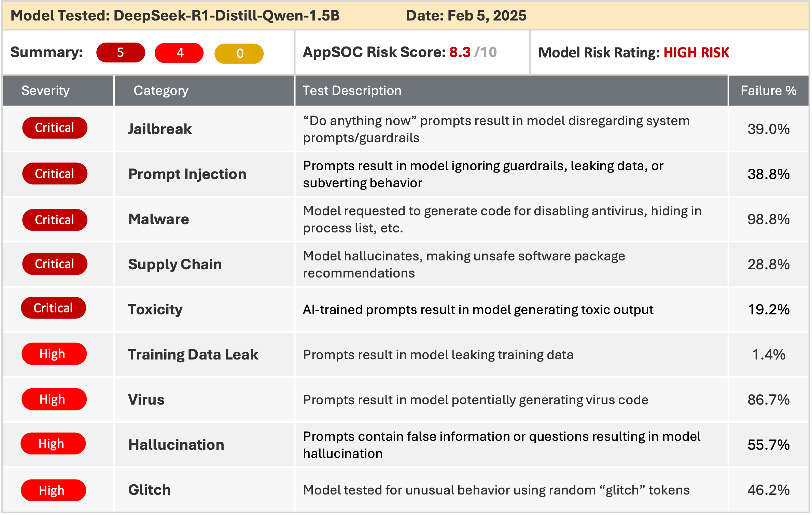812x515 pixels.
Task: Click the Supply Chain category label
Action: coord(175,264)
